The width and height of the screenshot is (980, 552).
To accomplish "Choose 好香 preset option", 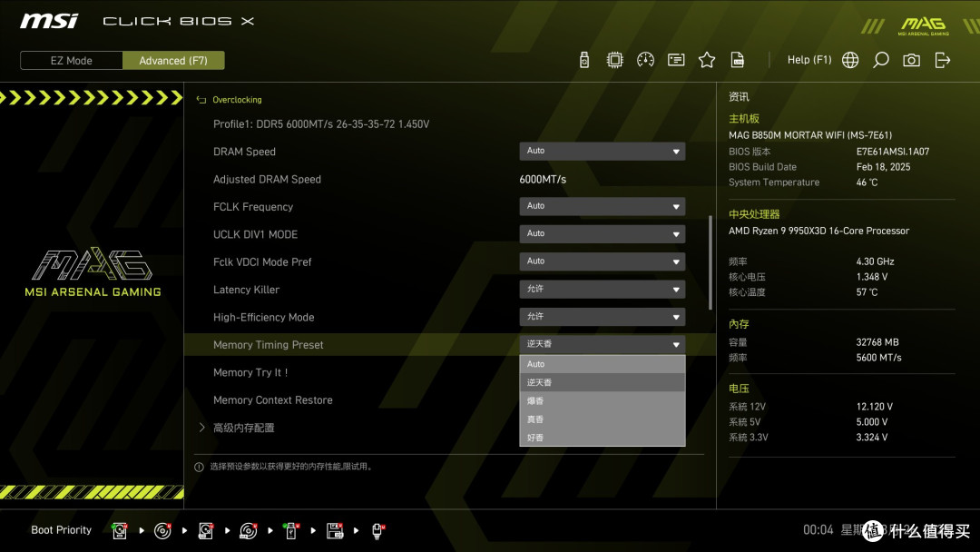I will pyautogui.click(x=602, y=438).
